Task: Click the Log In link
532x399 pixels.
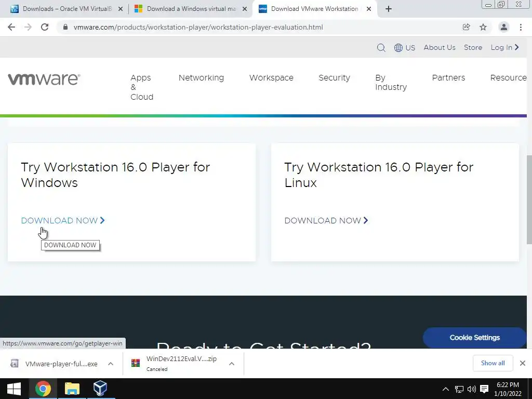Action: pyautogui.click(x=505, y=47)
